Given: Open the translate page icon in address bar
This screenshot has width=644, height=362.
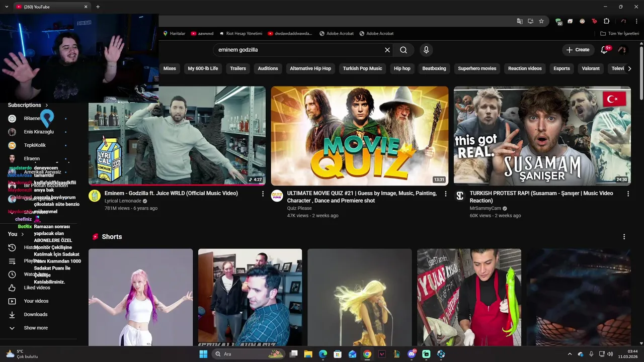Looking at the screenshot, I should [520, 21].
